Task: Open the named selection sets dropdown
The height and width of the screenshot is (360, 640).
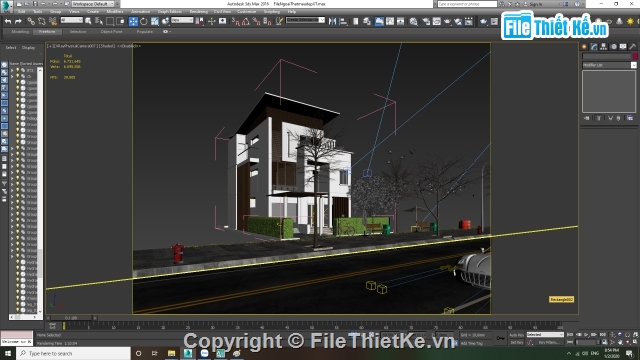Action: coord(305,20)
